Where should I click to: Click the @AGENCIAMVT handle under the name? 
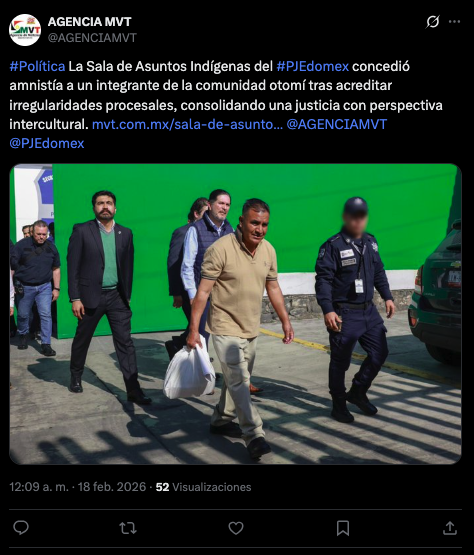click(x=92, y=38)
